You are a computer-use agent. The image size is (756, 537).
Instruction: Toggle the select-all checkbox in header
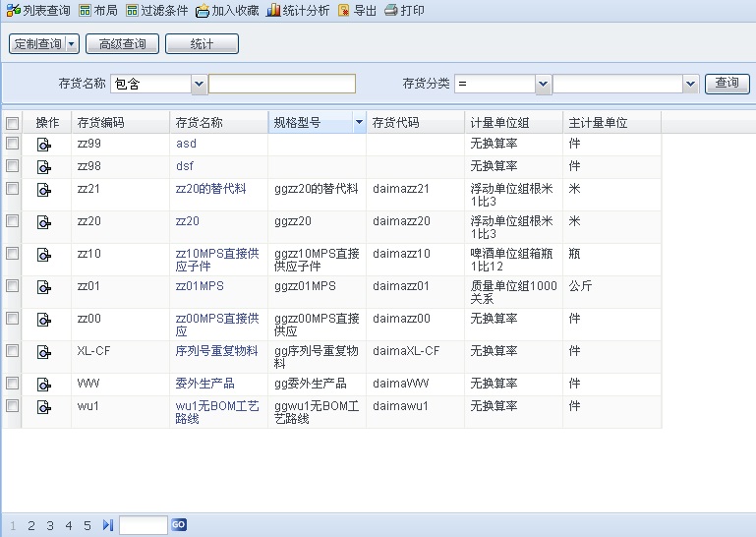12,124
